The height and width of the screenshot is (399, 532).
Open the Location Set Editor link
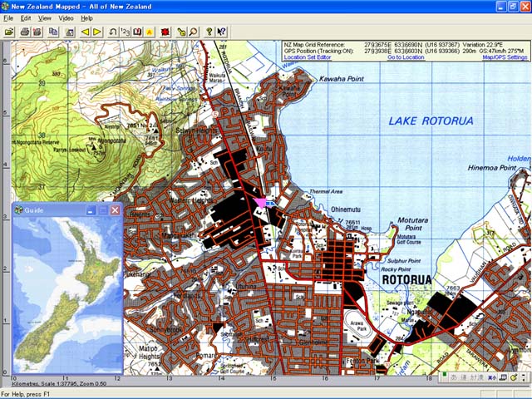308,57
